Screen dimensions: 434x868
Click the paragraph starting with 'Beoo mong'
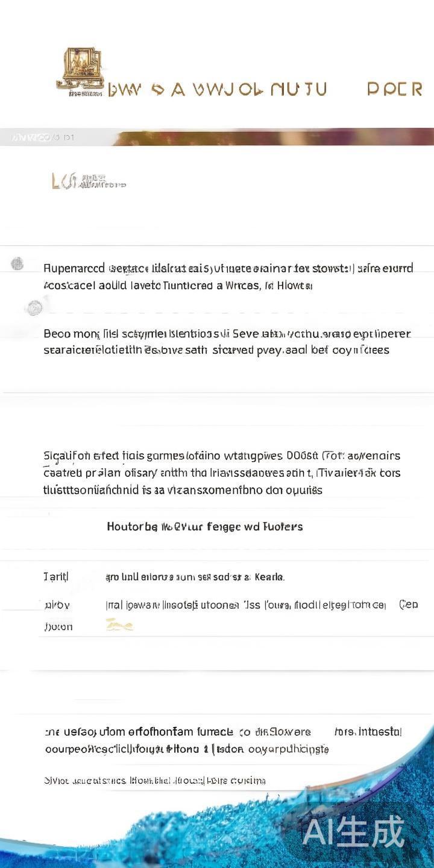coord(227,342)
